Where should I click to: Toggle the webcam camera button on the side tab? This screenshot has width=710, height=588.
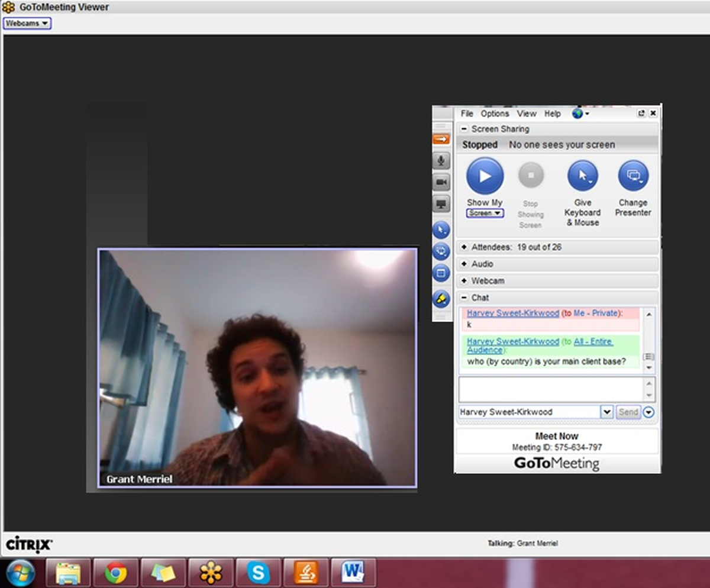pos(441,182)
